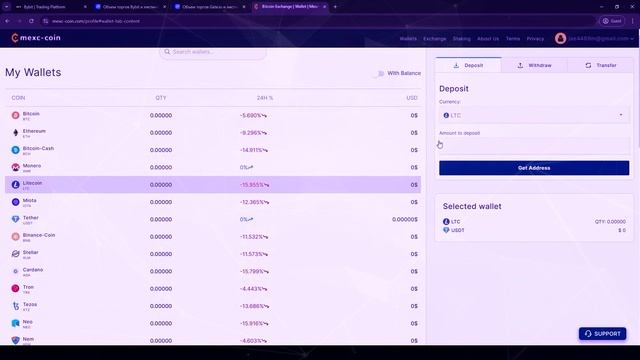Click the Cardano coin icon
The height and width of the screenshot is (360, 640).
click(x=16, y=271)
